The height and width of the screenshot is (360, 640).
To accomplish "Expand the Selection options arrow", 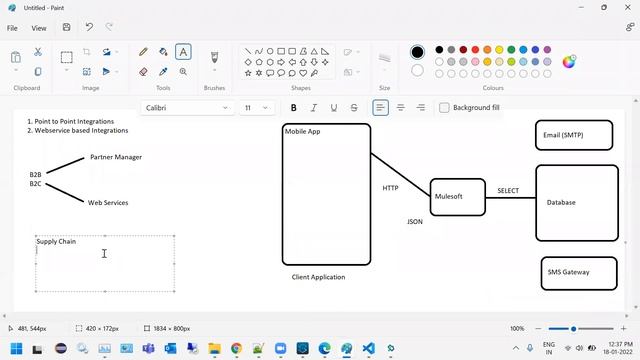I will 67,70.
